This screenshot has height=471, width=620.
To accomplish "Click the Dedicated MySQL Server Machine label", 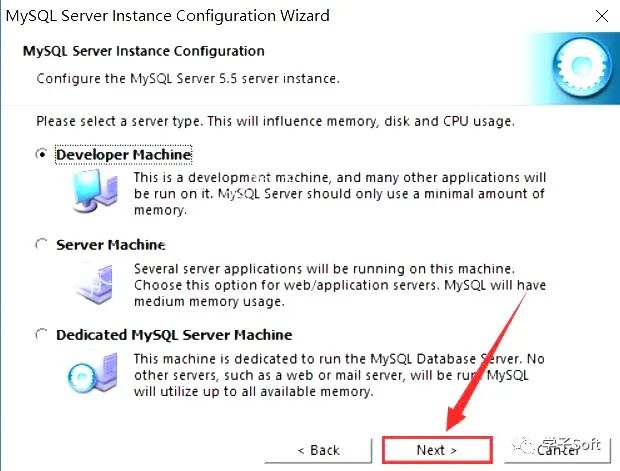I will [174, 335].
